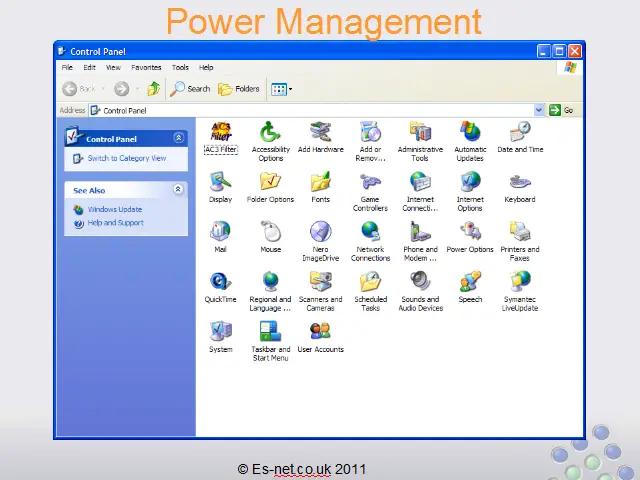Image resolution: width=640 pixels, height=480 pixels.
Task: Open the Views dropdown button
Action: pyautogui.click(x=282, y=89)
